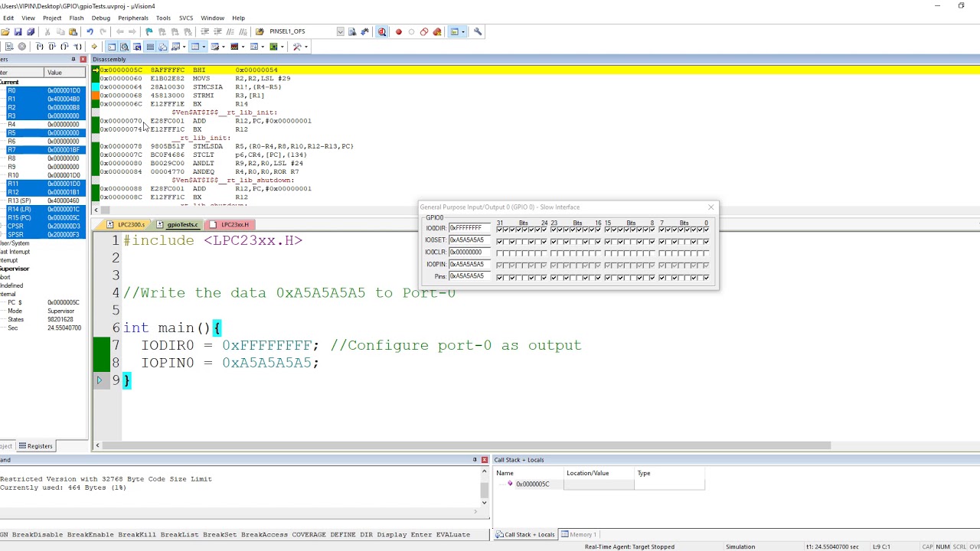
Task: Check bit 16 in IO0CLR row
Action: tap(598, 253)
